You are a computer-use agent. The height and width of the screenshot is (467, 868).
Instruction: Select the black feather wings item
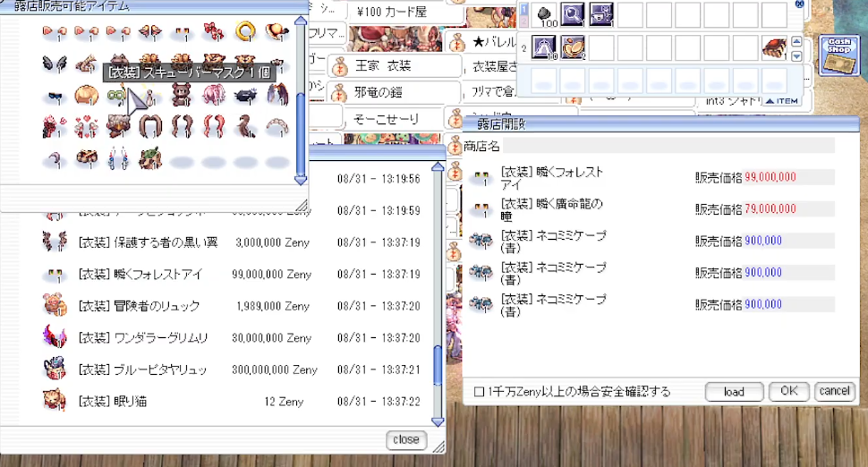click(55, 64)
